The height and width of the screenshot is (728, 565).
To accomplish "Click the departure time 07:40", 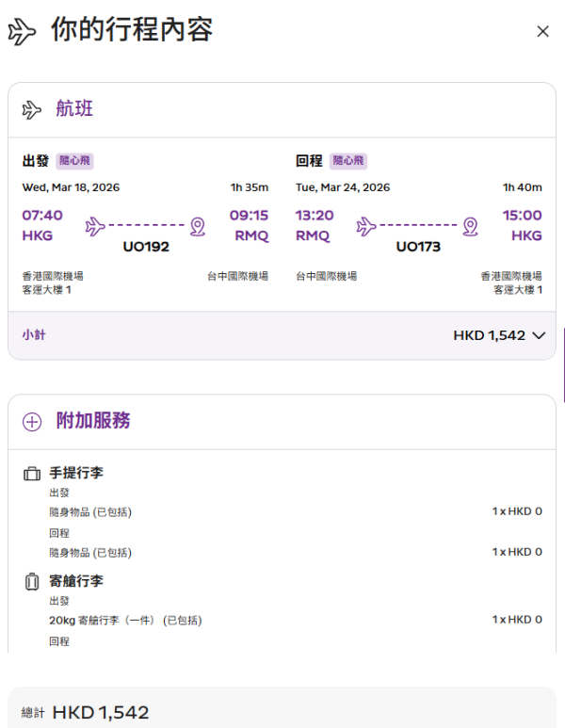I will [42, 216].
